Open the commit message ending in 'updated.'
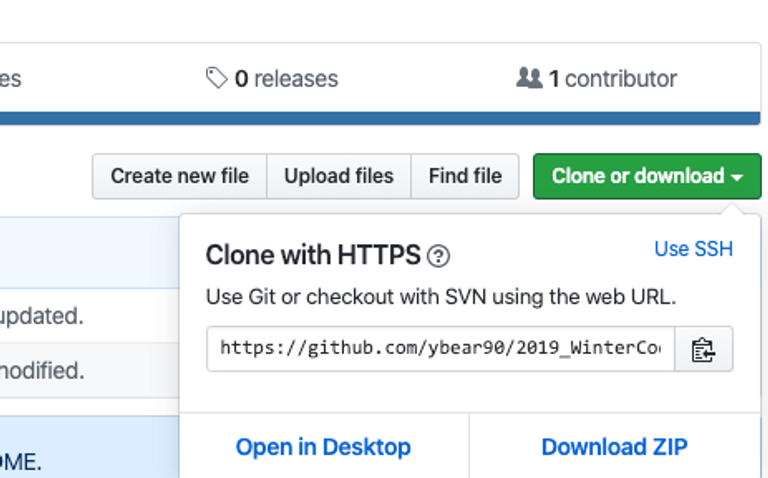Viewport: 768px width, 478px height. click(42, 316)
